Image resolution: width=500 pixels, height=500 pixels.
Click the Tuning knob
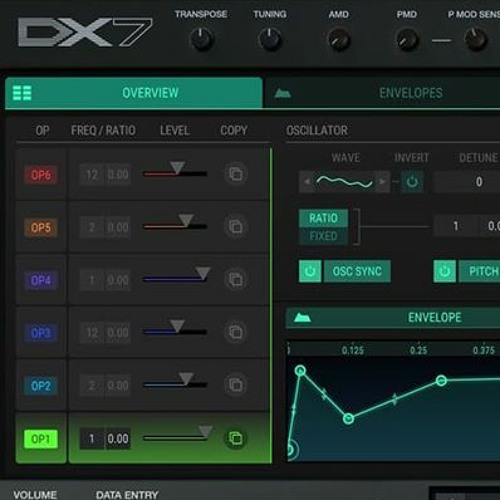270,39
